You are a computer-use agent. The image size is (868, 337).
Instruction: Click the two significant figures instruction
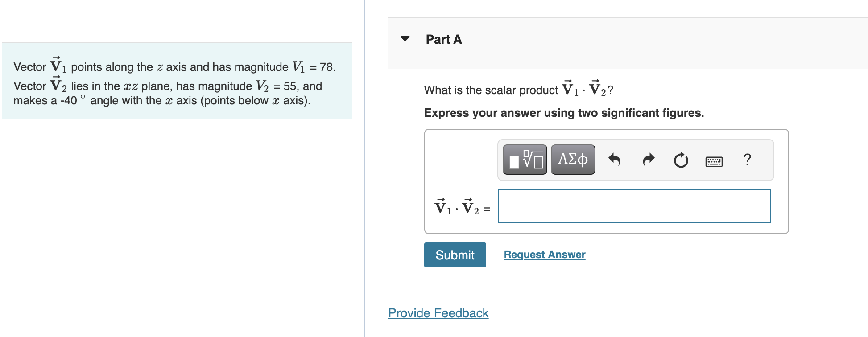tap(563, 113)
